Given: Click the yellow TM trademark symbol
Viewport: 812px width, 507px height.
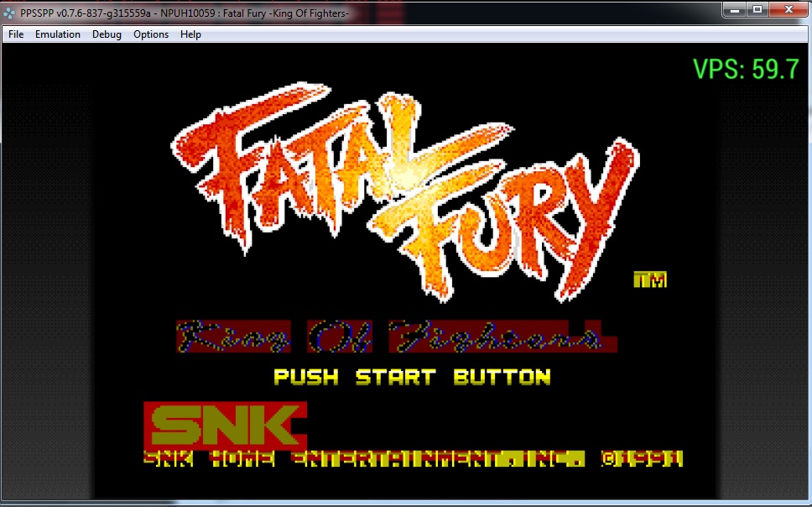Looking at the screenshot, I should [650, 280].
